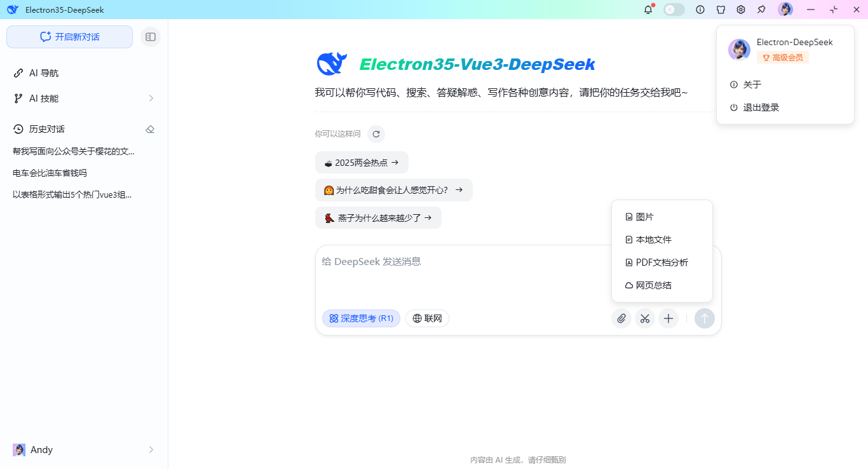Choose 本地文件 from the attachment menu
868x469 pixels.
[662, 240]
